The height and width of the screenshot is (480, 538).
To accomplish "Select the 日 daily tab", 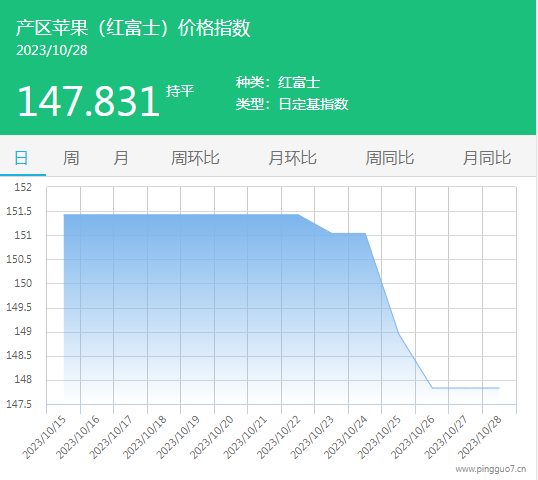I will [21, 158].
